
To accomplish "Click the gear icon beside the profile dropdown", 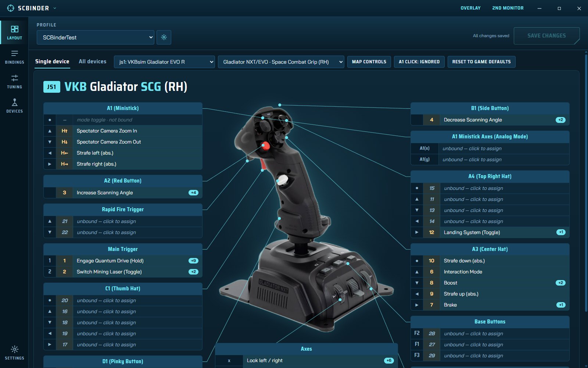I will coord(164,37).
